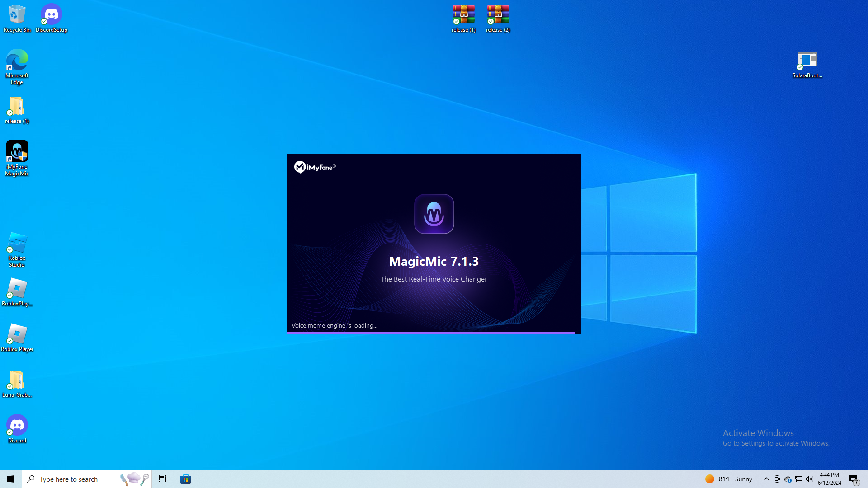Expand the hidden system tray icons chevron

pos(766,479)
